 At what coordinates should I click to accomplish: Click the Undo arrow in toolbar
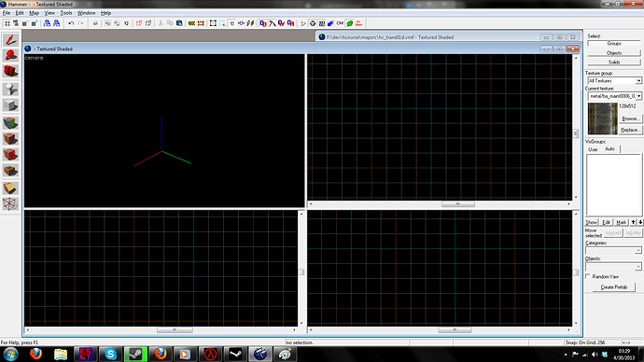[71, 23]
